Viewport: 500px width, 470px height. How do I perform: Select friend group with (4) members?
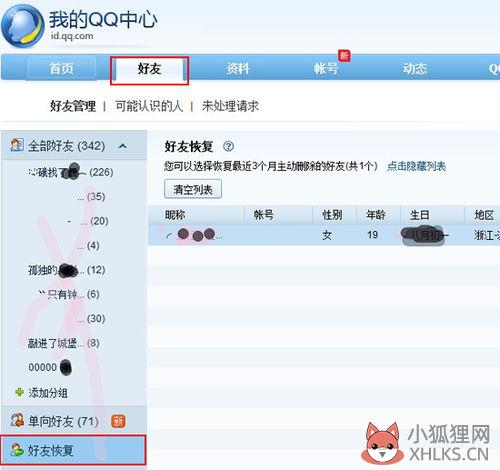point(88,246)
